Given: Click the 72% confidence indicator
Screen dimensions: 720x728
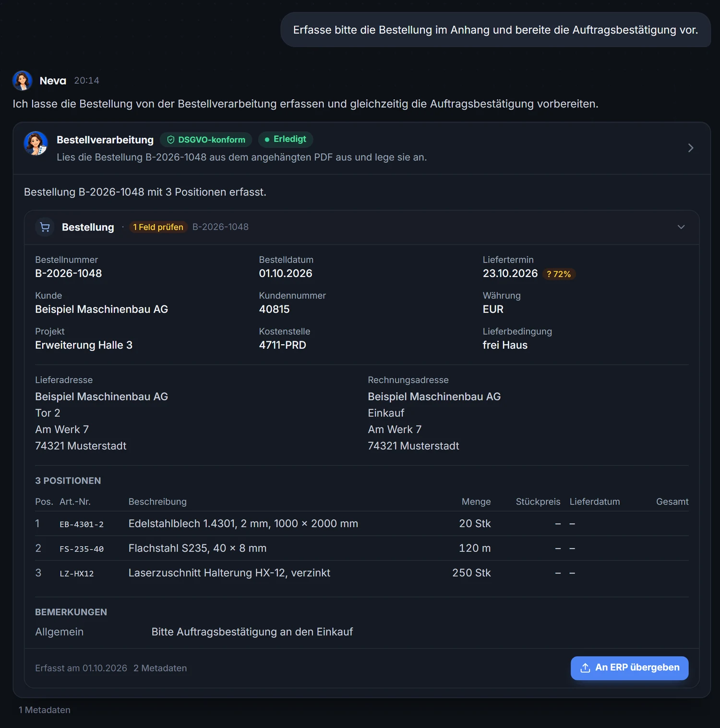Looking at the screenshot, I should [559, 274].
